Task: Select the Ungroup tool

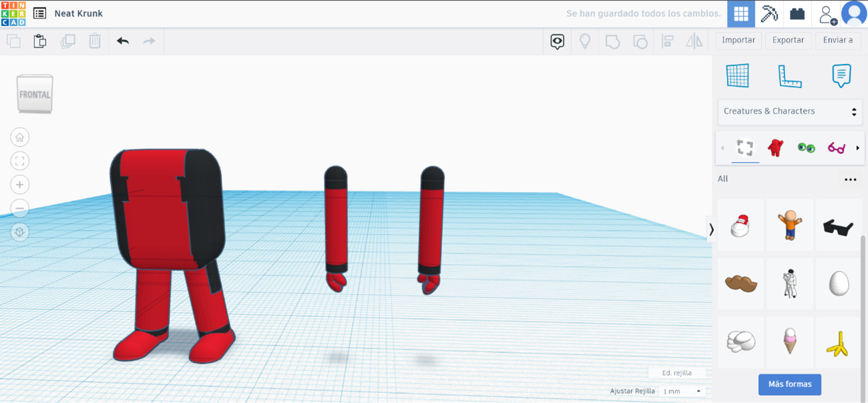Action: pyautogui.click(x=641, y=41)
